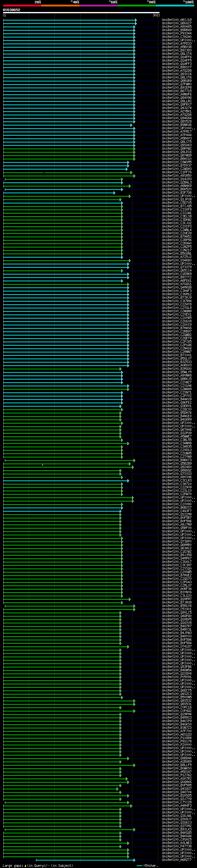Image resolution: width=197 pixels, height=868 pixels.
Task: Select the UniRef100_Q8LST6 label
Action: pos(177,78)
